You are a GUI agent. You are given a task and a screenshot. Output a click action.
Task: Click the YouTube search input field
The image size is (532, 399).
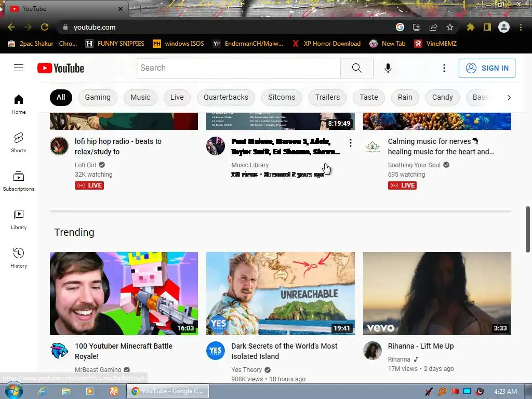point(238,68)
